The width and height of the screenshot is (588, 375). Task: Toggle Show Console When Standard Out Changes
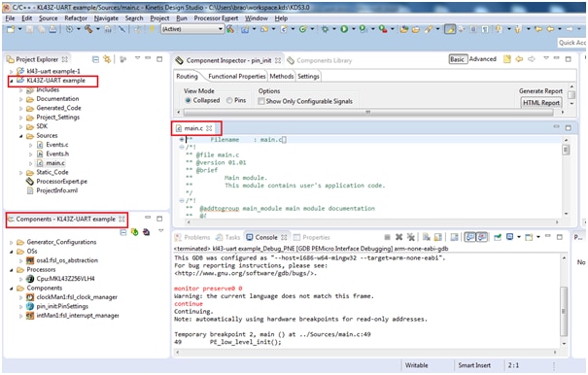pyautogui.click(x=470, y=237)
